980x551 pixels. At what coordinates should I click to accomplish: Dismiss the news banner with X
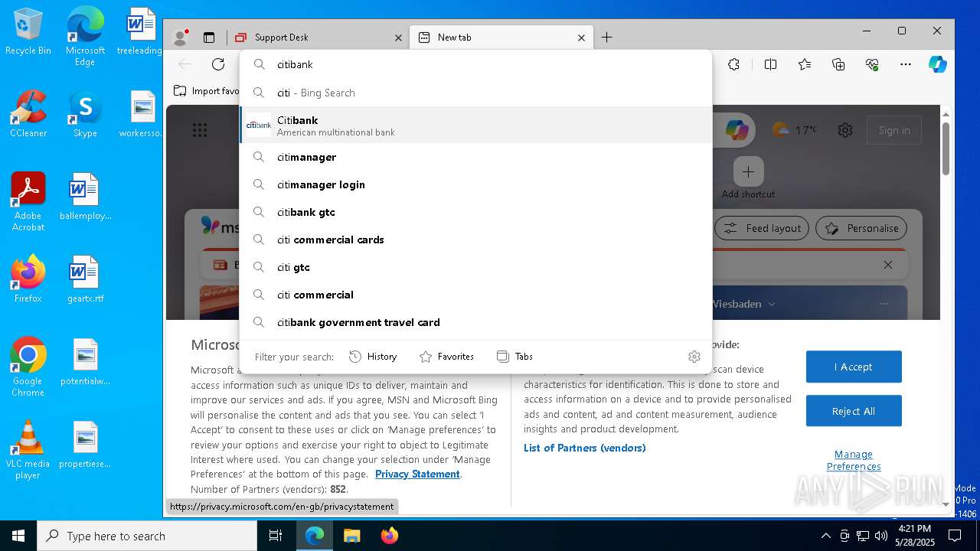tap(888, 265)
